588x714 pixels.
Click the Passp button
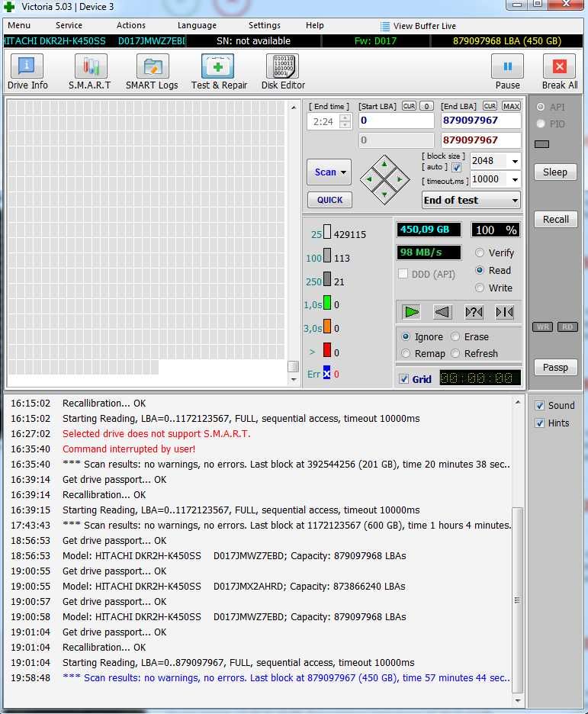(x=555, y=367)
